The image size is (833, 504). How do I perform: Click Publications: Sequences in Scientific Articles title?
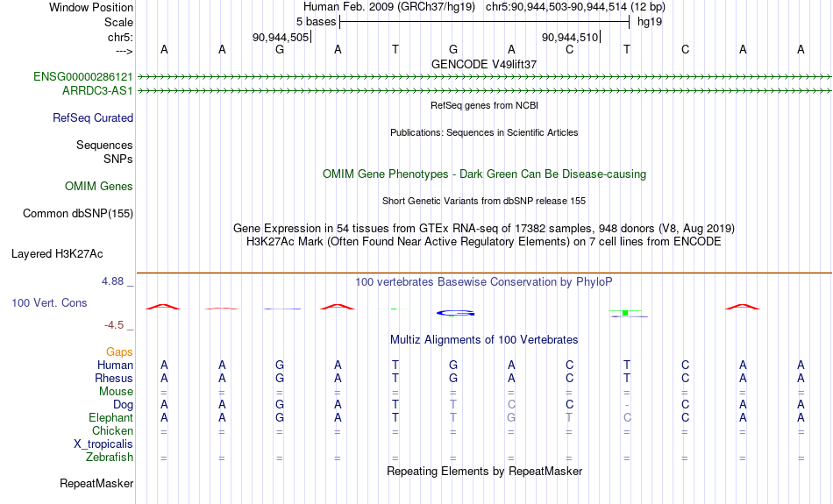click(484, 132)
